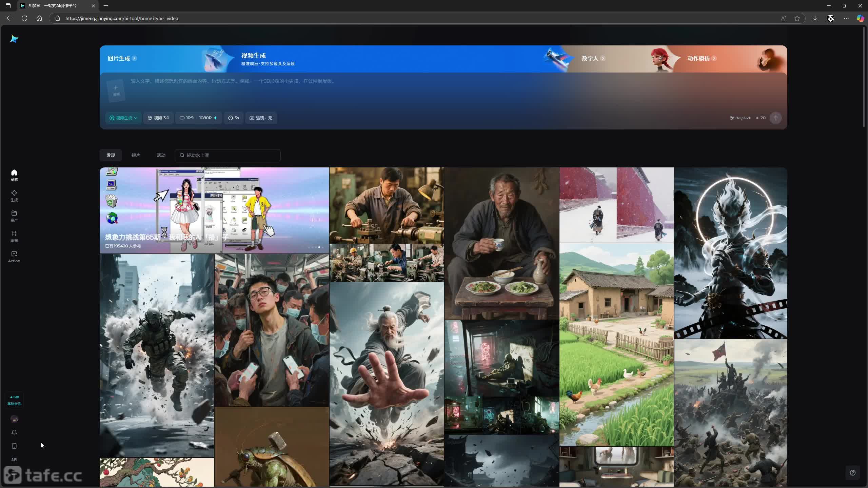Click the mobile phone icon in sidebar
The height and width of the screenshot is (488, 868).
14,446
